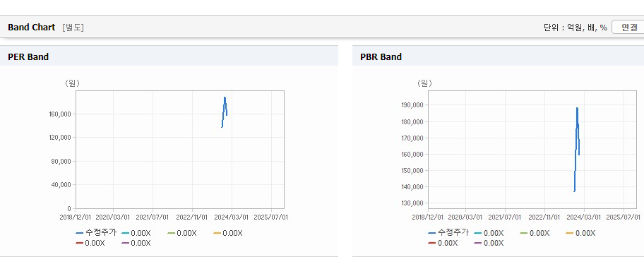Toggle purple 0.00X legend entry in PBR Band

coord(489,243)
